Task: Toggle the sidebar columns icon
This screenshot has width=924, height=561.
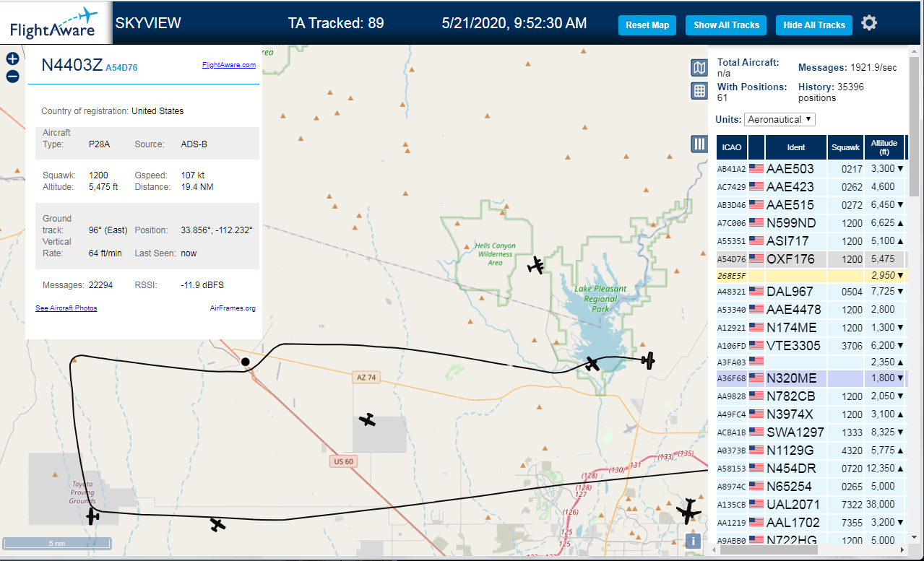Action: [699, 144]
